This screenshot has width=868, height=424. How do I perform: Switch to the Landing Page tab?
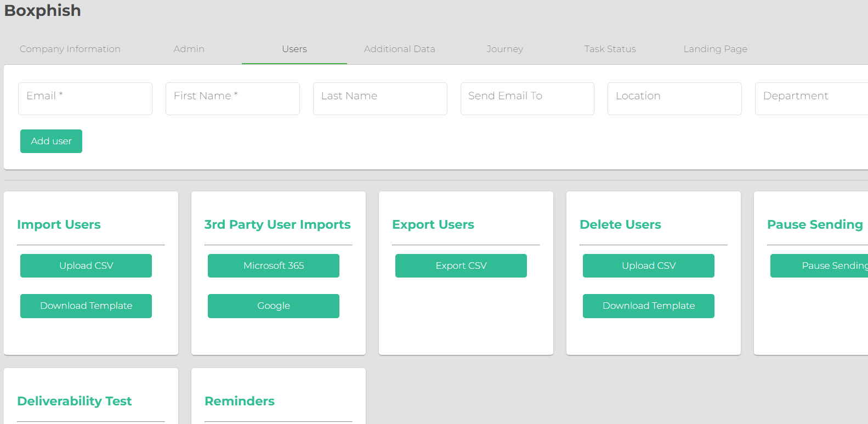pos(716,49)
